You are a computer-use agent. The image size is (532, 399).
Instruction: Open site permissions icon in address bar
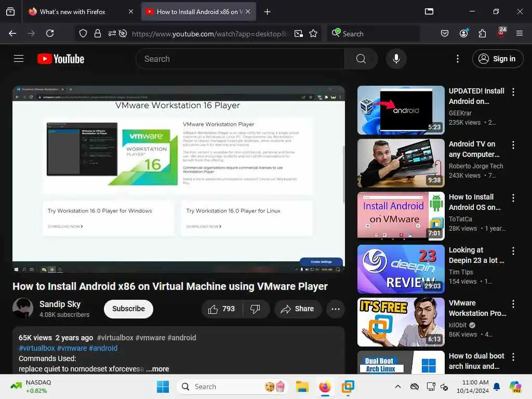(x=112, y=33)
